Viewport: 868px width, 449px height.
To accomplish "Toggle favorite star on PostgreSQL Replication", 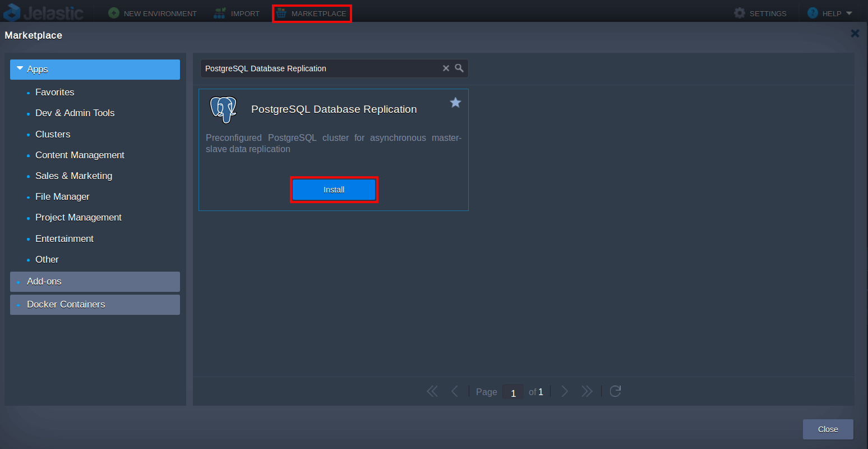I will (455, 102).
